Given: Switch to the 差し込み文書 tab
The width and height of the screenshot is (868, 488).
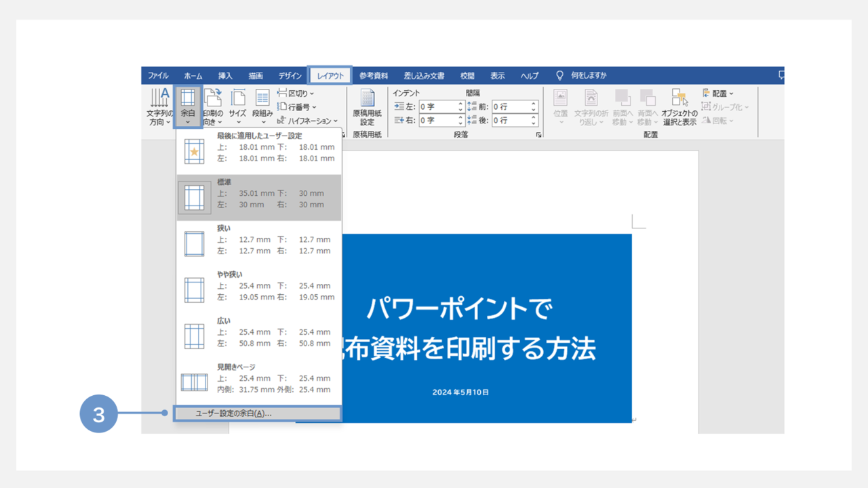Looking at the screenshot, I should [x=424, y=76].
